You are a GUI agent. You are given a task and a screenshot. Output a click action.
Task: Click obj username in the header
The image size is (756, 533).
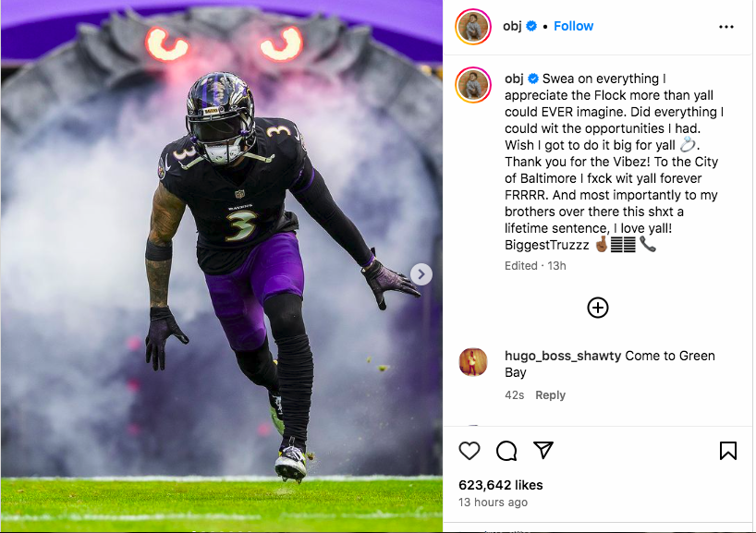click(x=512, y=26)
